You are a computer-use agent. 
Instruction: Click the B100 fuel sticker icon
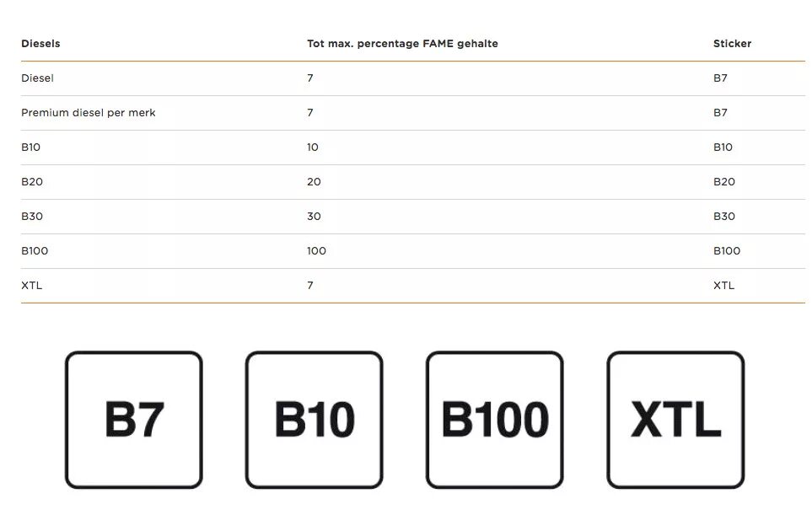tap(495, 420)
